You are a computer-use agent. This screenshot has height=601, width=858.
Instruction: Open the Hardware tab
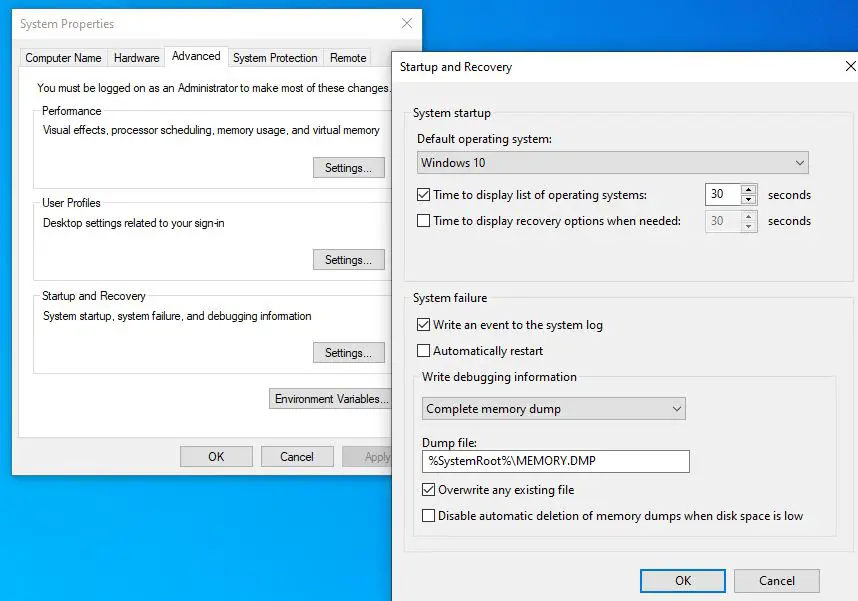click(x=136, y=58)
